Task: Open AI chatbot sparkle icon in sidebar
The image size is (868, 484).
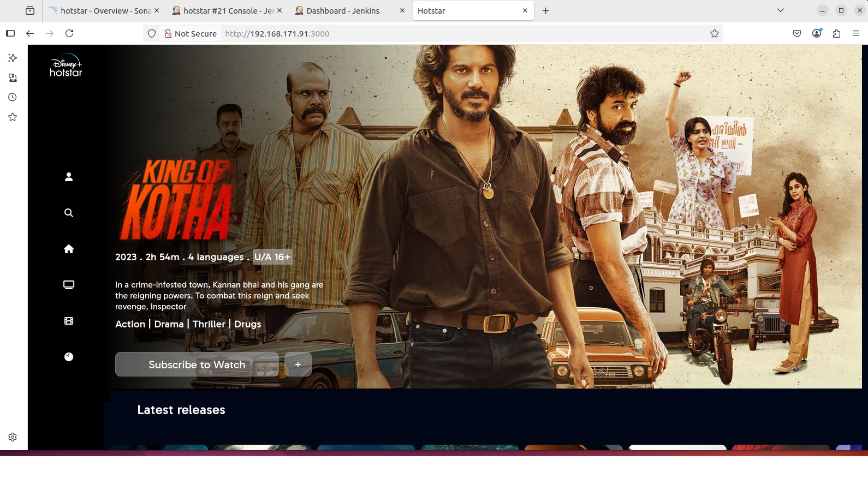Action: 13,58
